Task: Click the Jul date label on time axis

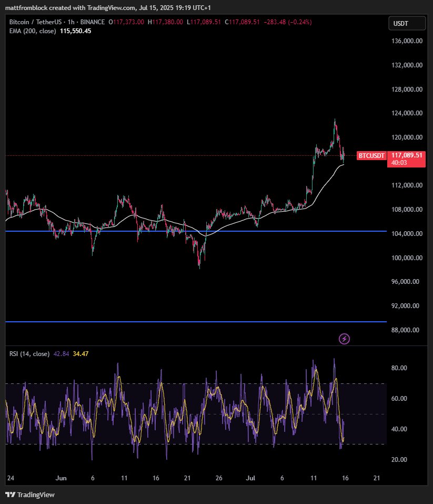Action: (x=250, y=478)
